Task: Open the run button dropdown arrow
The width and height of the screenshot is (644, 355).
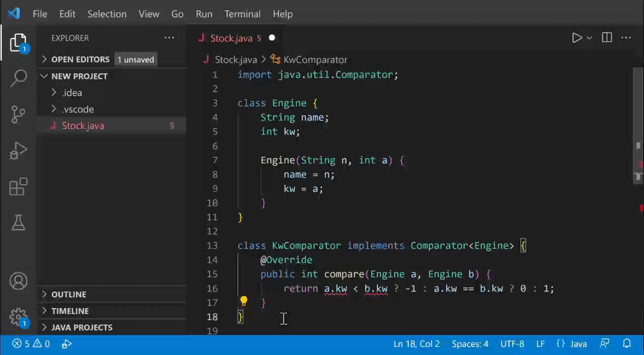Action: pyautogui.click(x=589, y=38)
